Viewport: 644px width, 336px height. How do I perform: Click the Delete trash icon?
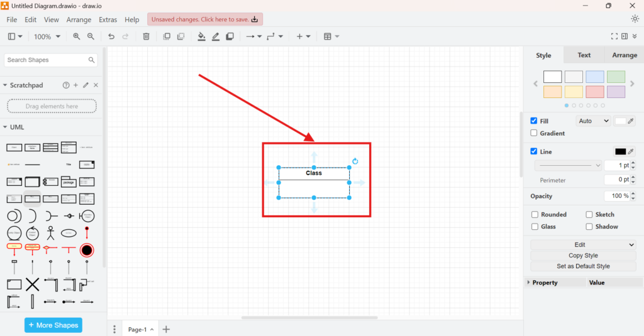click(146, 36)
